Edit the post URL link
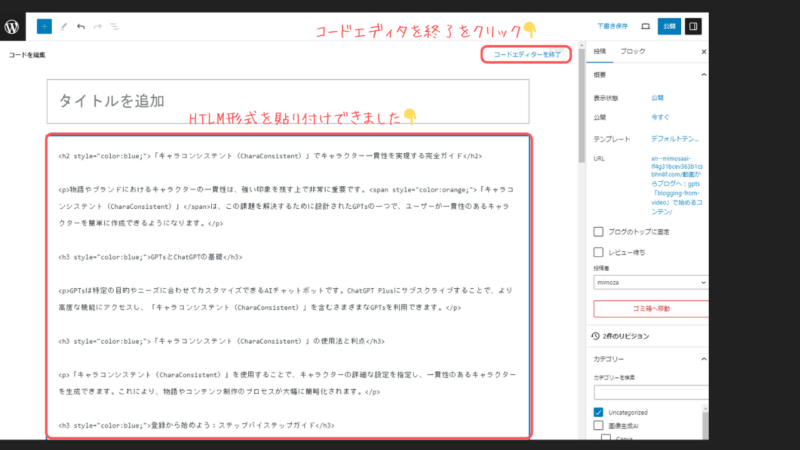 (677, 185)
